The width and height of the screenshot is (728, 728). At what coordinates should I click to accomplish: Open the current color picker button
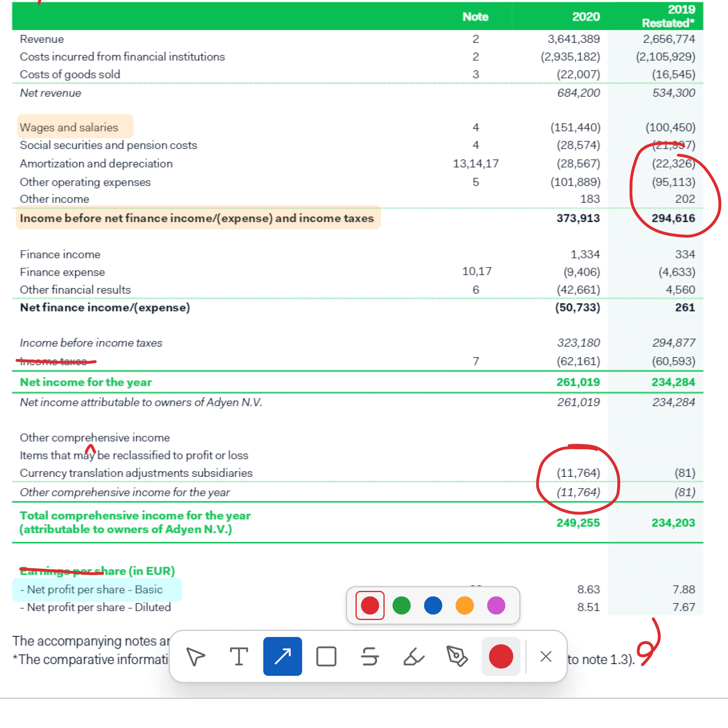(501, 656)
